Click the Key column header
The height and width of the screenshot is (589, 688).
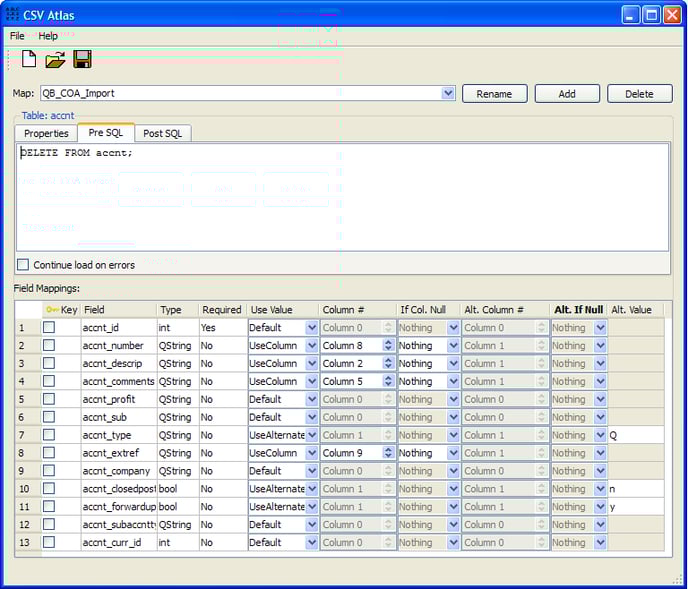click(61, 310)
